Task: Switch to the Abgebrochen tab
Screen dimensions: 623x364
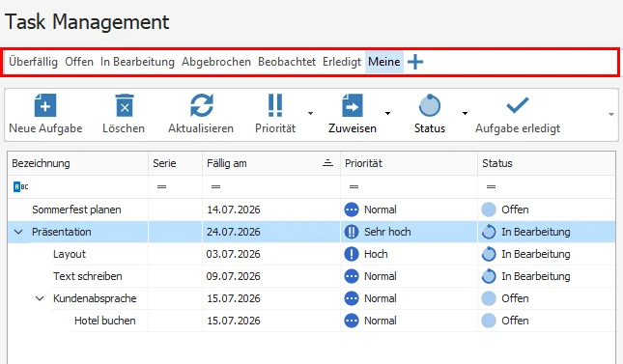Action: point(216,62)
